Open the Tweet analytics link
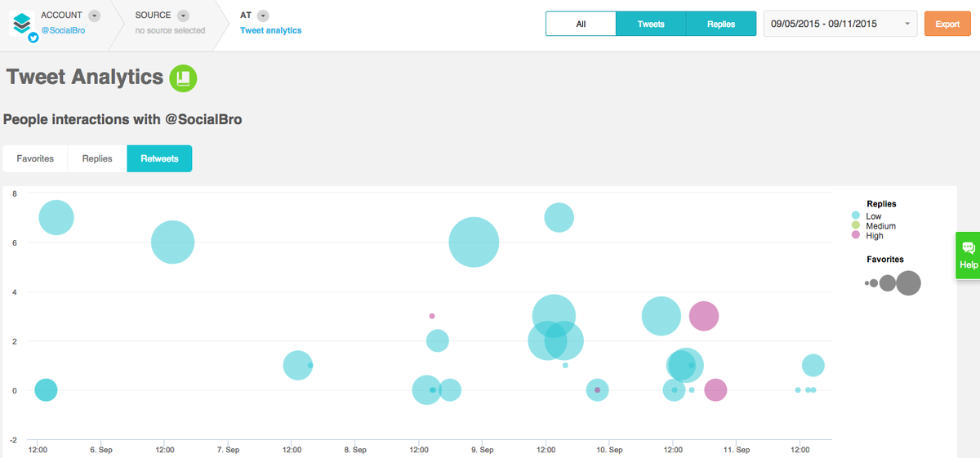This screenshot has width=980, height=458. coord(270,30)
